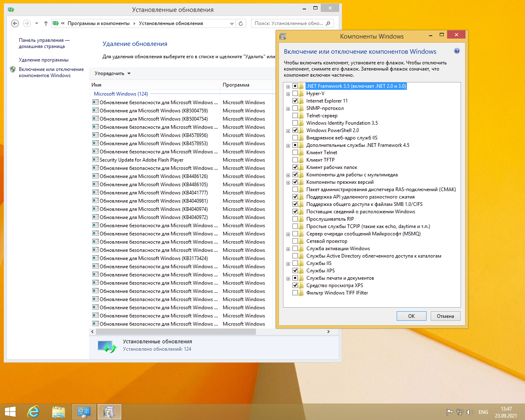The height and width of the screenshot is (420, 525).
Task: Click the Start button
Action: point(10,411)
